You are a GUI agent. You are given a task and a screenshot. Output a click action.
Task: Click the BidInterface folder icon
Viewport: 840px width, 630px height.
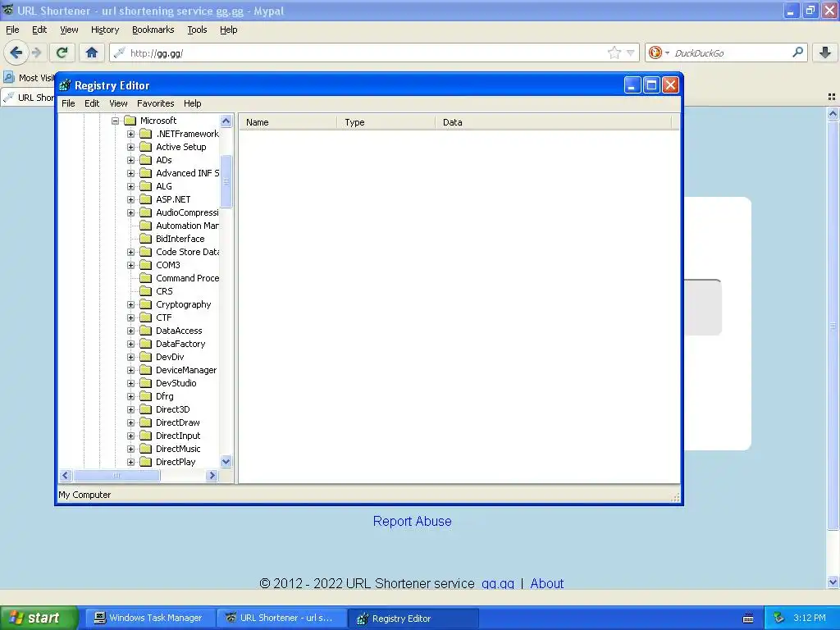click(x=146, y=239)
